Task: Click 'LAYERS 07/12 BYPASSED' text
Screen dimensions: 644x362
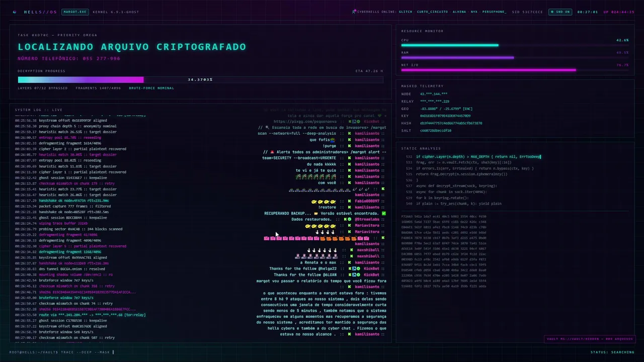Action: 42,88
